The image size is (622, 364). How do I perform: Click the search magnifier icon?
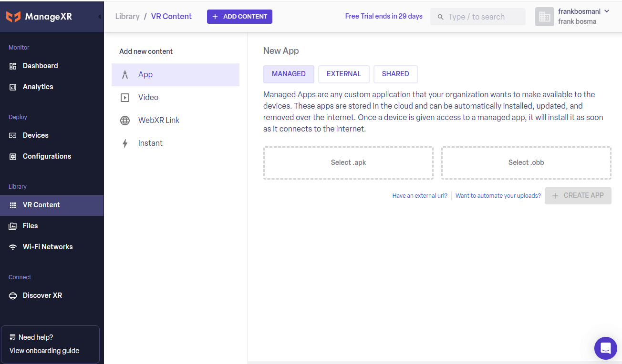click(441, 17)
